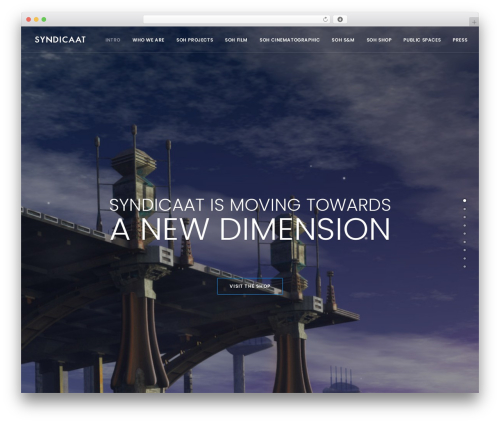500x423 pixels.
Task: Jump to the second section dot
Action: point(464,209)
